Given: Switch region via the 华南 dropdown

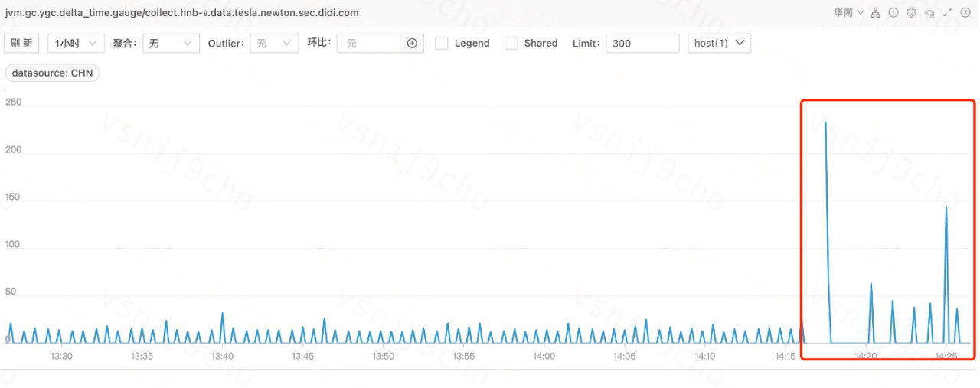Looking at the screenshot, I should [848, 13].
